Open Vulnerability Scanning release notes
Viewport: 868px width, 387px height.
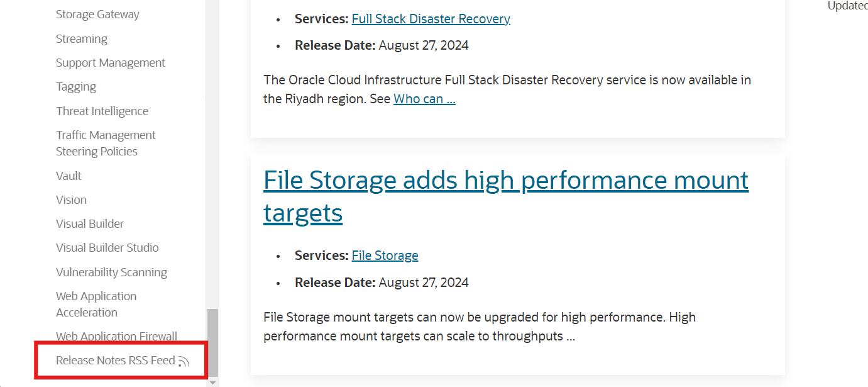point(111,272)
